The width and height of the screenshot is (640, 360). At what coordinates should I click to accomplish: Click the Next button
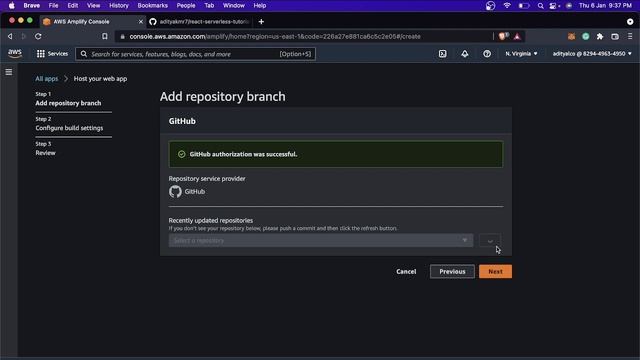[495, 271]
